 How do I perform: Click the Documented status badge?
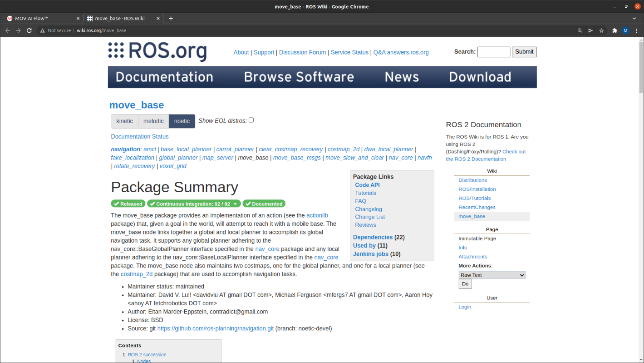click(264, 204)
